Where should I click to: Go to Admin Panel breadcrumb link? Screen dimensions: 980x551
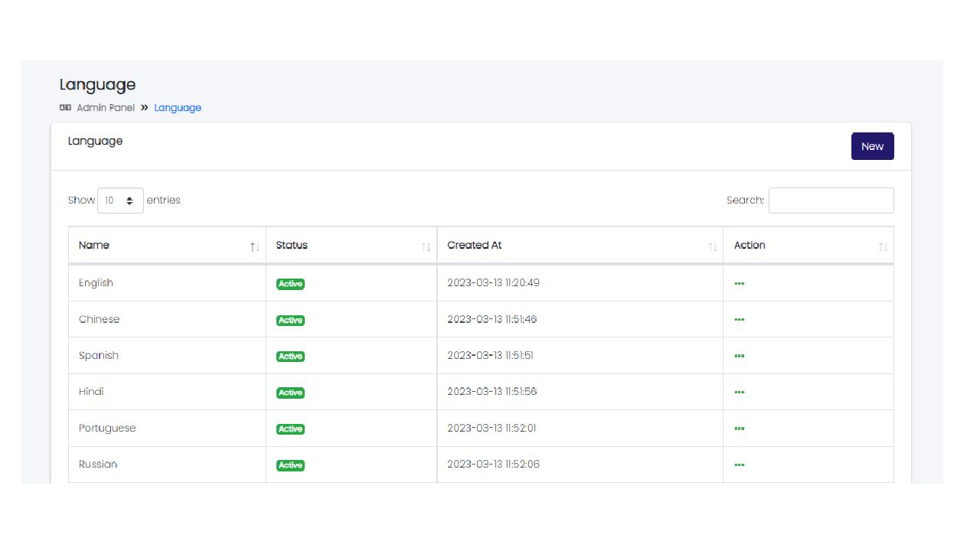point(106,108)
